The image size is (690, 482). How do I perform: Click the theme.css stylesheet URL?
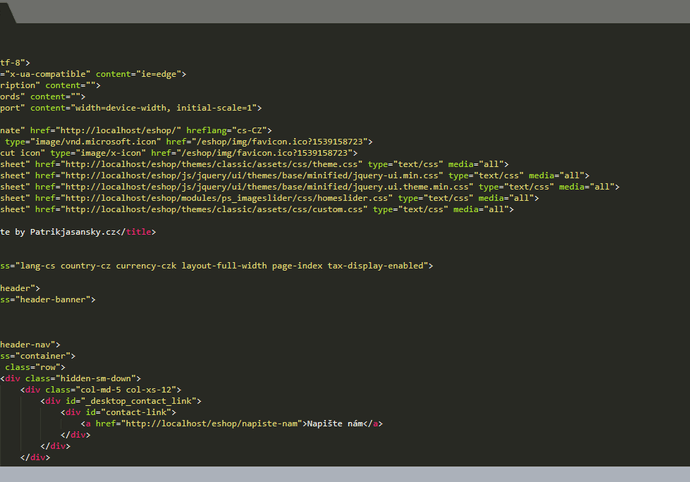coord(211,164)
